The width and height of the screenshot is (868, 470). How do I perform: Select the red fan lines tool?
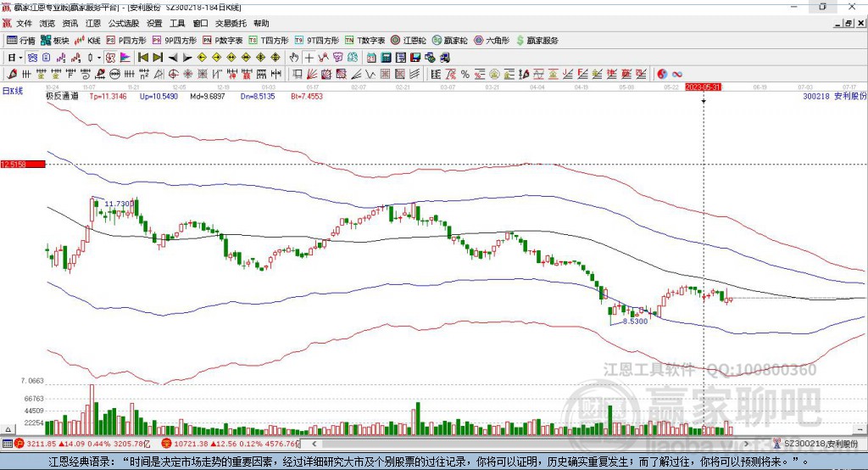click(312, 75)
